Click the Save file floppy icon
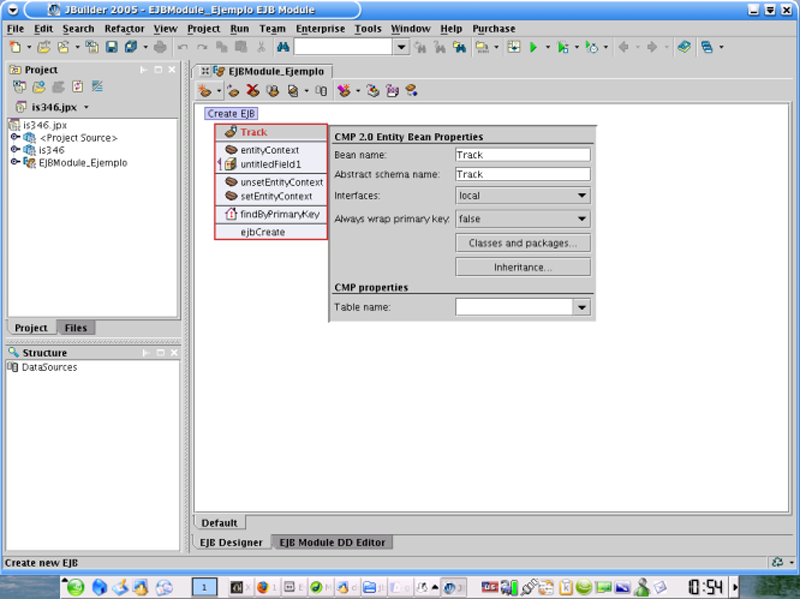This screenshot has width=800, height=599. coord(112,47)
